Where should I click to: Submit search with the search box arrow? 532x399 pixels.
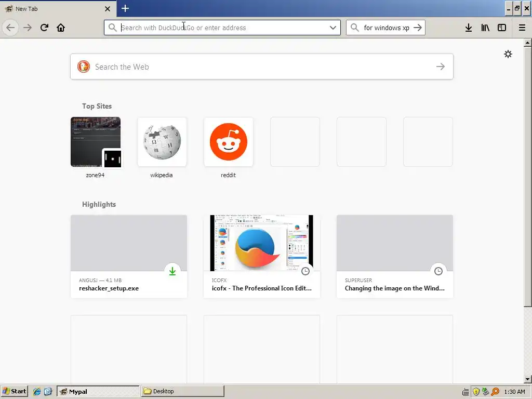coord(418,28)
